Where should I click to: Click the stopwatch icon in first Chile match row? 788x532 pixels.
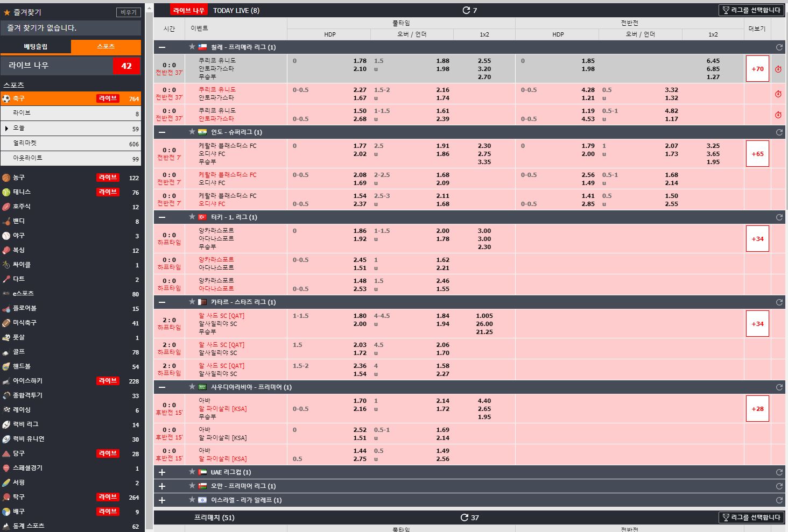click(778, 69)
